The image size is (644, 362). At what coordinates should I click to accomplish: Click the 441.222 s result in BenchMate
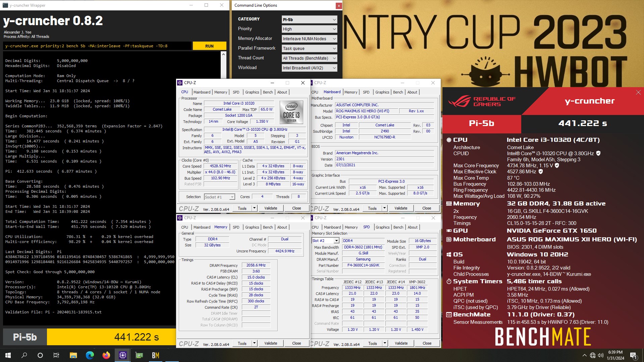(x=582, y=123)
